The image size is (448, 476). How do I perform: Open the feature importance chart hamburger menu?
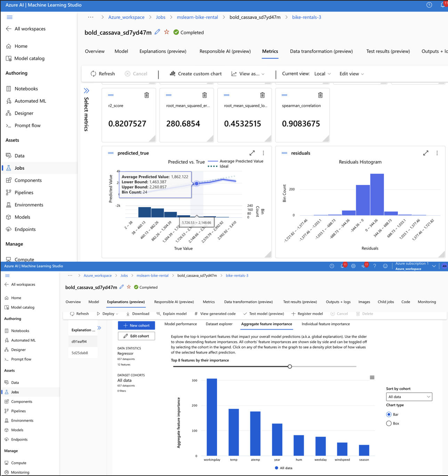pos(372,378)
